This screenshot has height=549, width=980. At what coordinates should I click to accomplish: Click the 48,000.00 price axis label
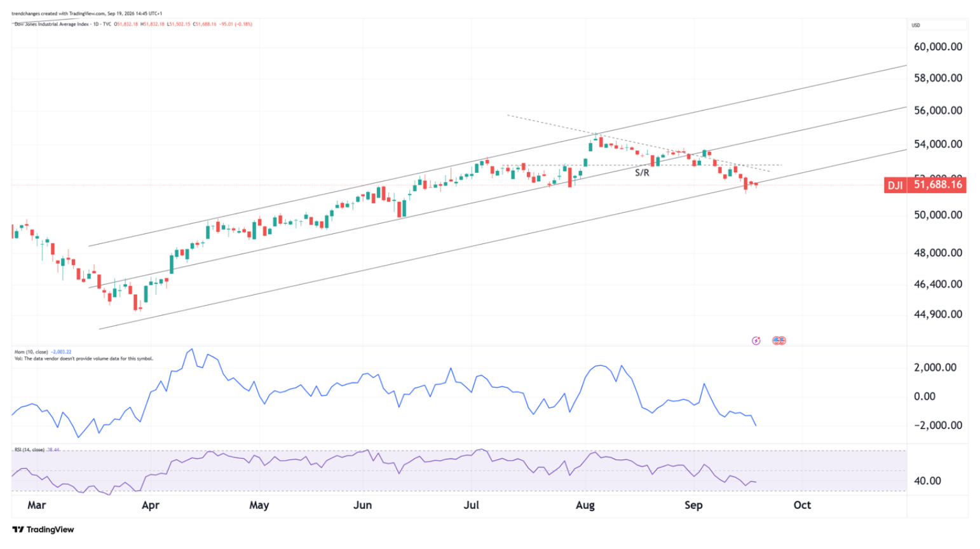point(937,252)
